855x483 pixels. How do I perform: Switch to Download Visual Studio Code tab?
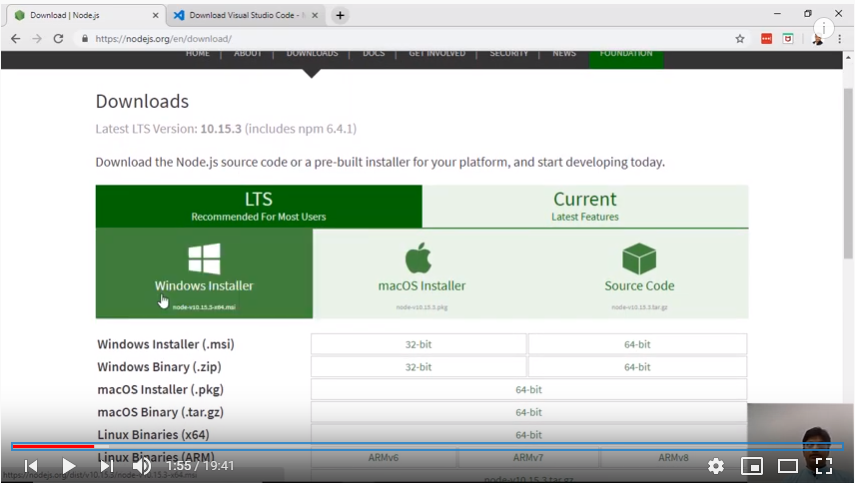point(245,15)
